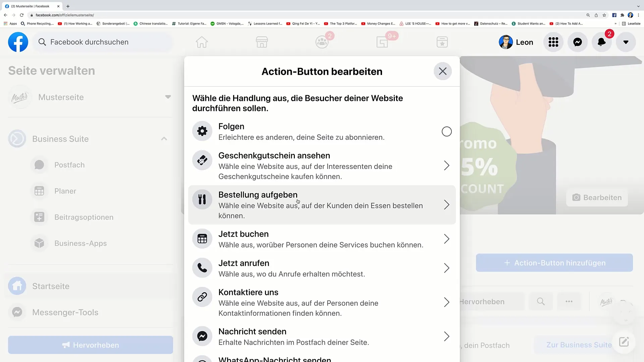Expand Jetzt buchen chevron
This screenshot has width=644, height=362.
coord(446,239)
